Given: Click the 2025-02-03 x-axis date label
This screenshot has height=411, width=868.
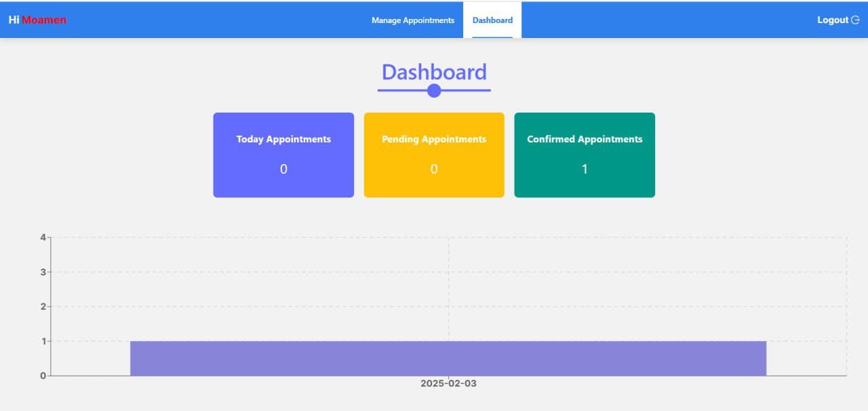Looking at the screenshot, I should [448, 384].
